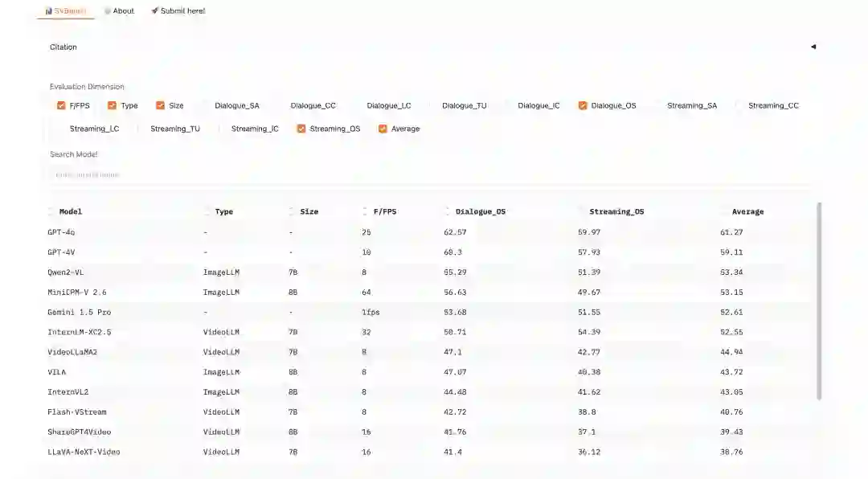Click the VideoLLM type in InternLM-XC2.5 row

[221, 332]
